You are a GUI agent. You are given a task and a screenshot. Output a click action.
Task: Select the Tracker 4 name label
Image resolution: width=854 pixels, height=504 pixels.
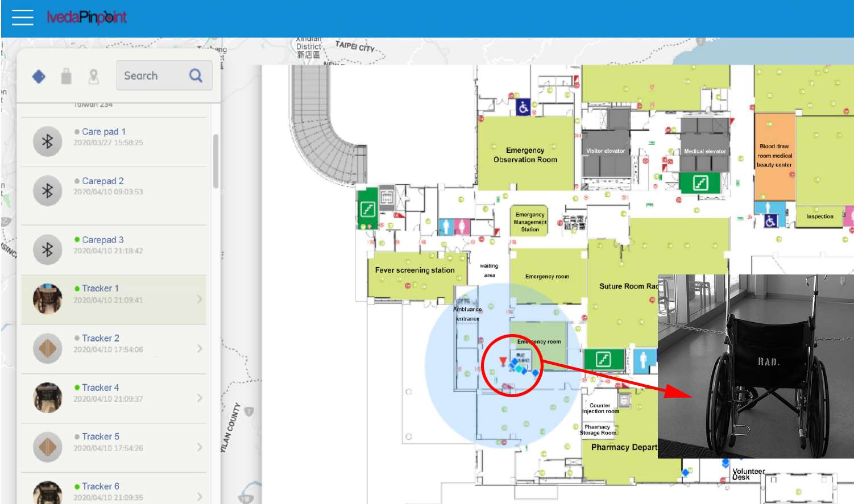[101, 388]
